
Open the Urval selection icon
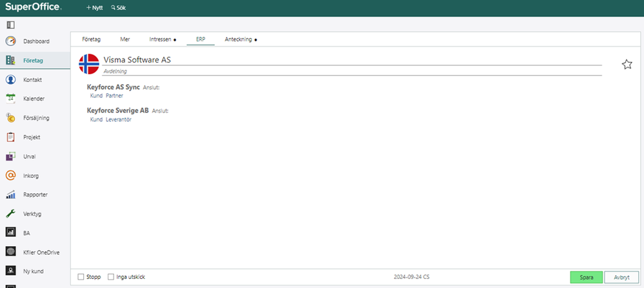click(11, 157)
